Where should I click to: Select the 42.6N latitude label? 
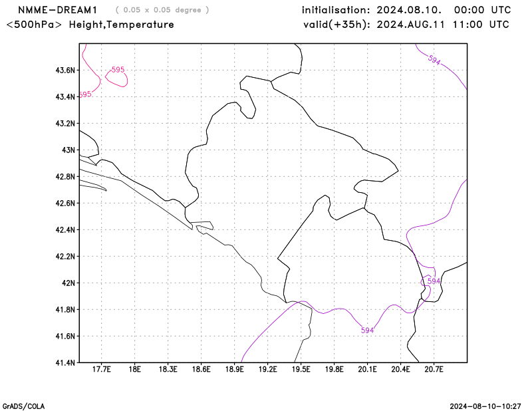click(65, 203)
